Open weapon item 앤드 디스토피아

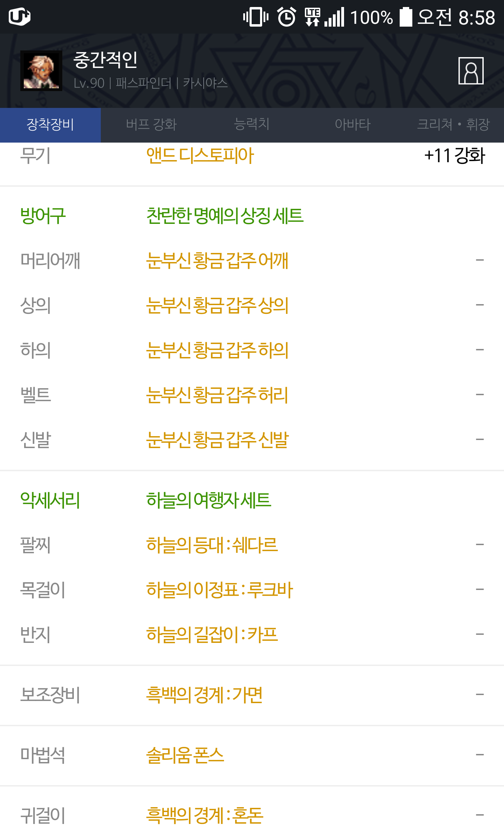200,156
